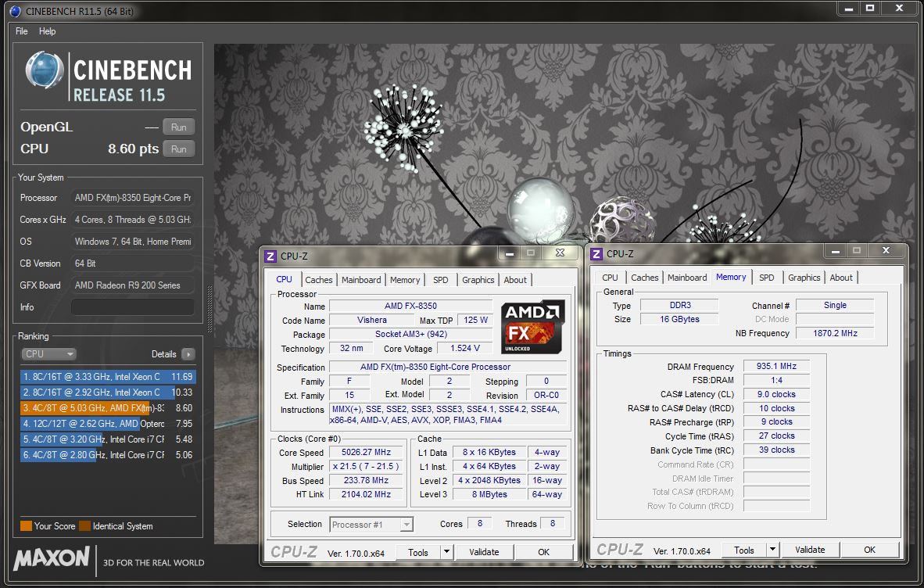Click the Multiplier value x 21.5
The image size is (924, 588).
coord(366,466)
